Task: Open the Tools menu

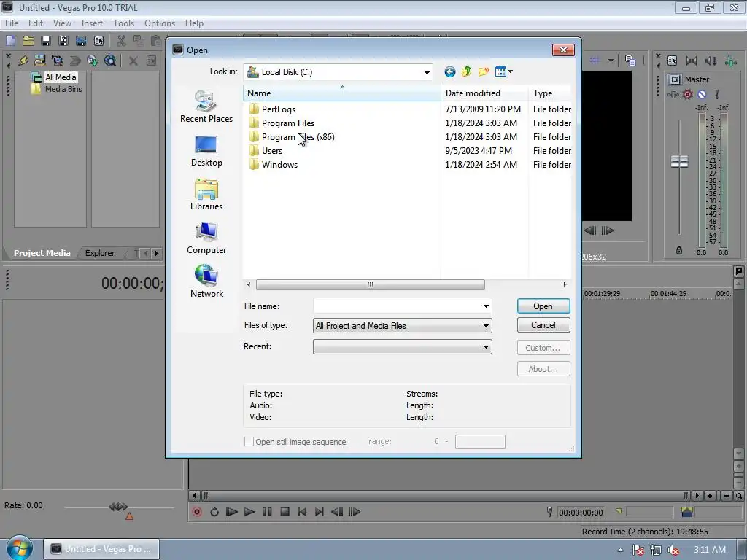Action: 123,23
